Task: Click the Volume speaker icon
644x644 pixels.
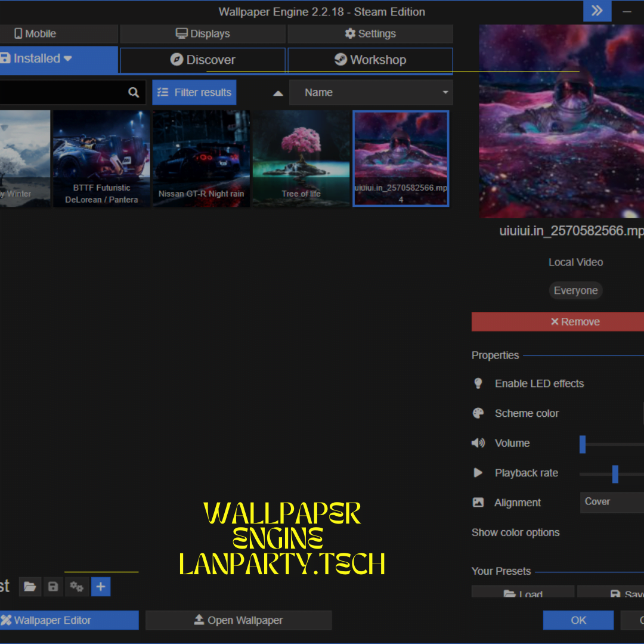Action: (478, 443)
